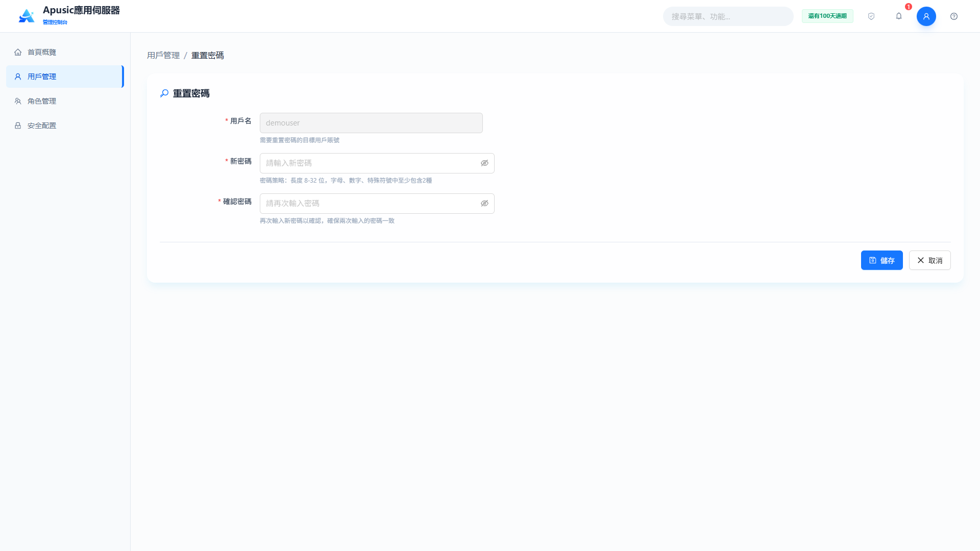980x551 pixels.
Task: Click the lock icon beside 安全配置
Action: 18,126
